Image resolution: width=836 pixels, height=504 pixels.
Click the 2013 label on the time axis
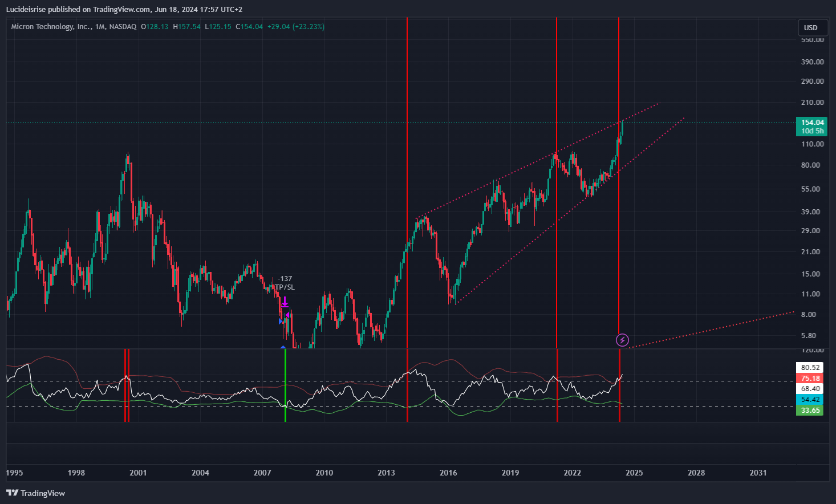click(x=386, y=473)
